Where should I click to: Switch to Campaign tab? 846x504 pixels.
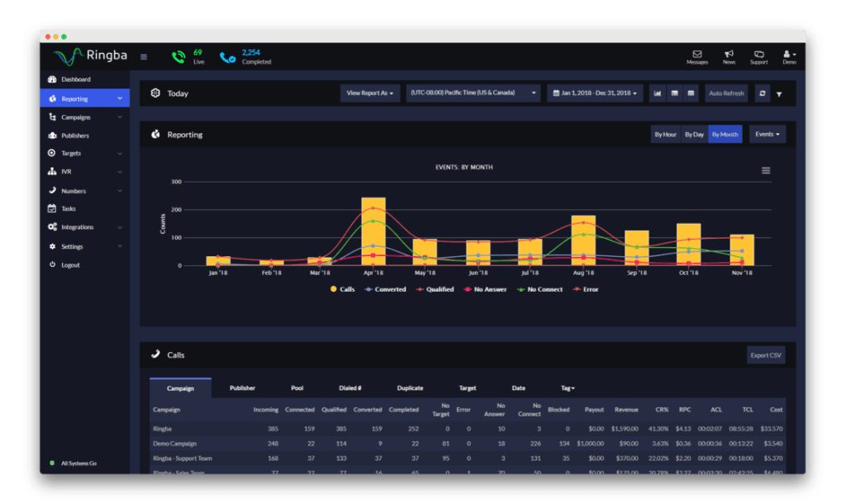[180, 388]
